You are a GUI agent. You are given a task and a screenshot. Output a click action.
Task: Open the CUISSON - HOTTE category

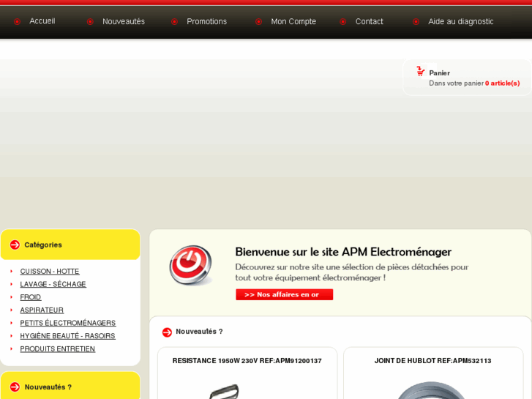tap(50, 272)
